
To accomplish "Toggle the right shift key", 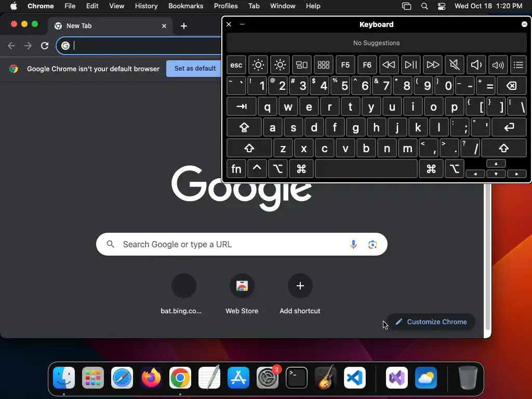I will (x=504, y=148).
